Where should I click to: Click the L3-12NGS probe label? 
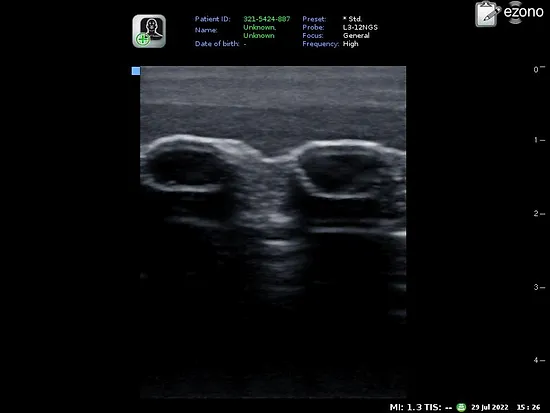coord(360,27)
